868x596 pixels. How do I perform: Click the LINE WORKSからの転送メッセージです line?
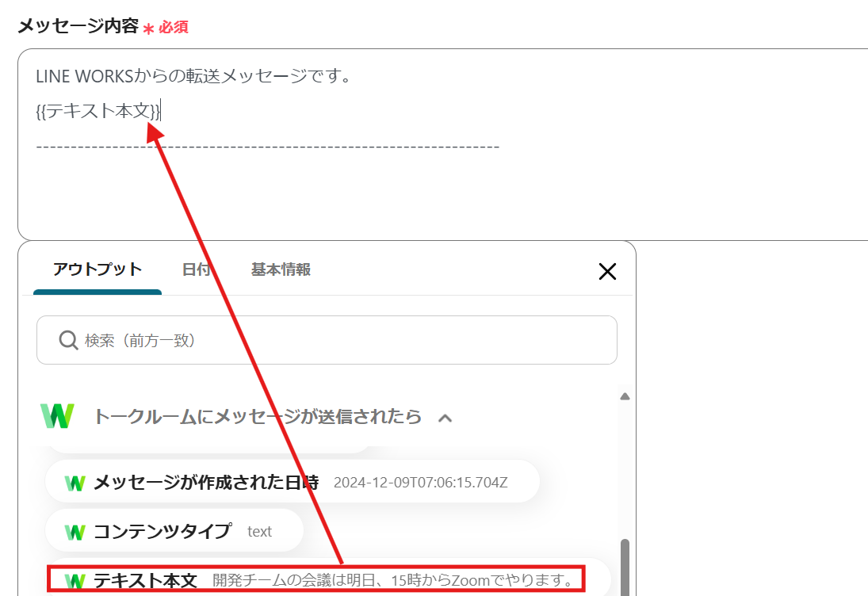tap(193, 76)
